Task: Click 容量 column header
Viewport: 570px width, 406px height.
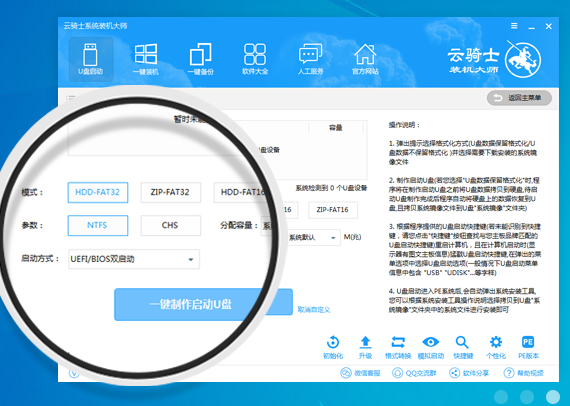Action: (x=336, y=128)
